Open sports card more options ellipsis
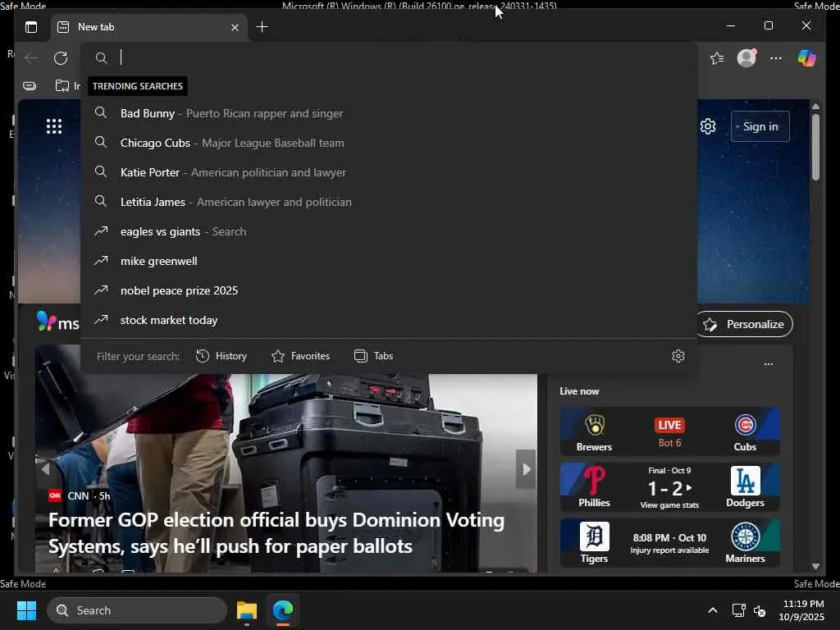Viewport: 840px width, 630px height. coord(768,364)
